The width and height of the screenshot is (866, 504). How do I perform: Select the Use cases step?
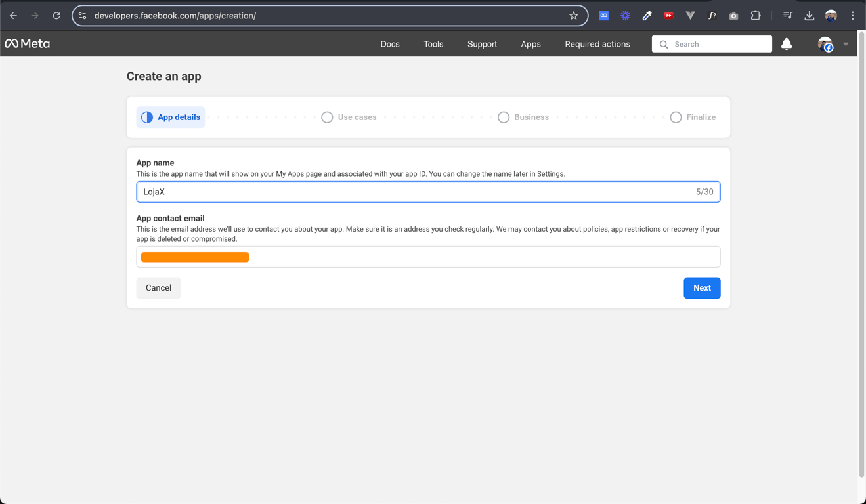pos(349,117)
